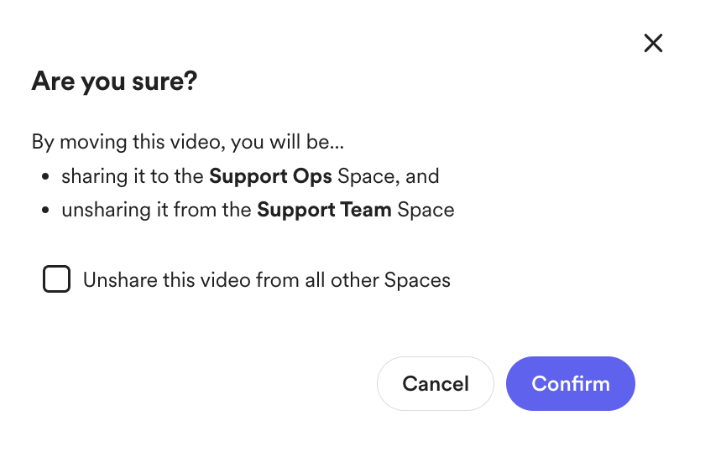Click the empty checkbox square beside Unshare text
The image size is (712, 468).
(x=56, y=279)
